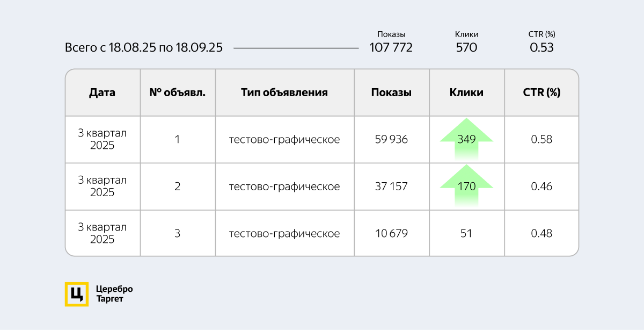This screenshot has height=330, width=644.
Task: Click the yellow Церебро Таргет logo icon
Action: [77, 294]
